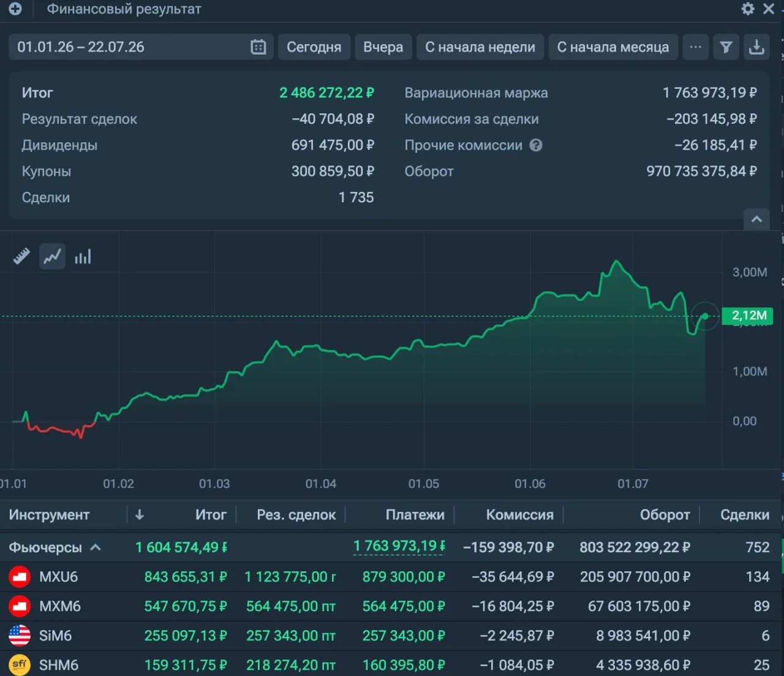Screen dimensions: 784x676
Task: Click the 2,12M price marker on chart
Action: (x=749, y=316)
